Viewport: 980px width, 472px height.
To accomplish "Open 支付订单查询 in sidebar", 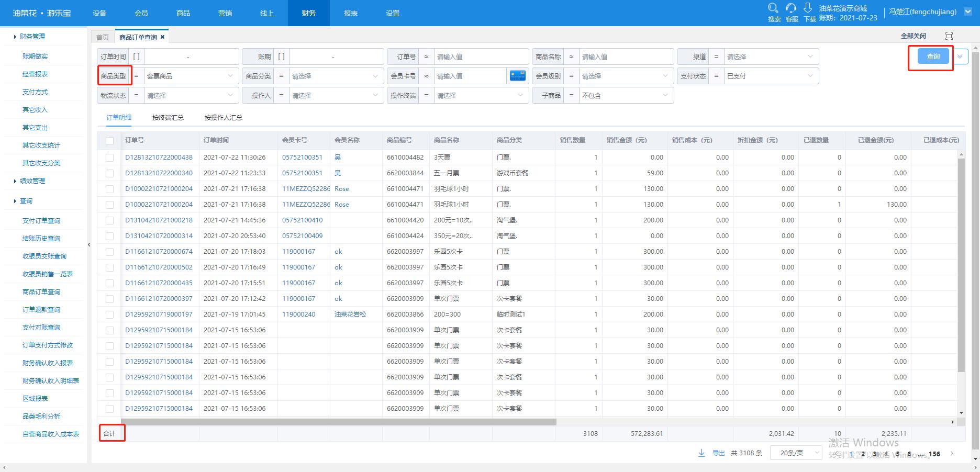I will click(41, 221).
